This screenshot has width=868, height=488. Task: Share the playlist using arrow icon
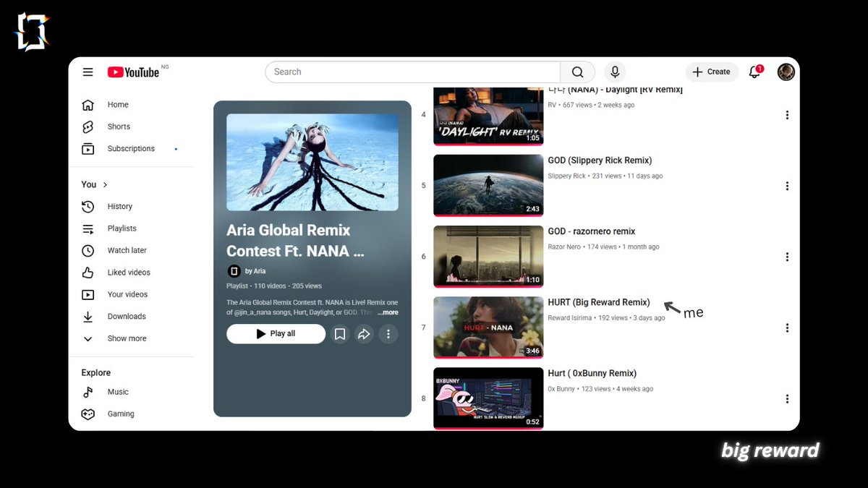point(364,334)
